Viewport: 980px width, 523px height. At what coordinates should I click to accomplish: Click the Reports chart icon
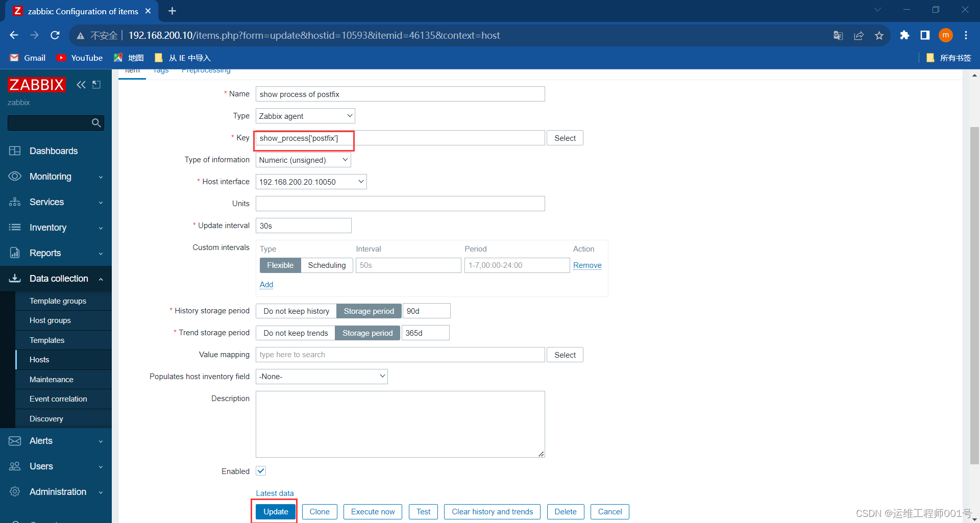15,253
